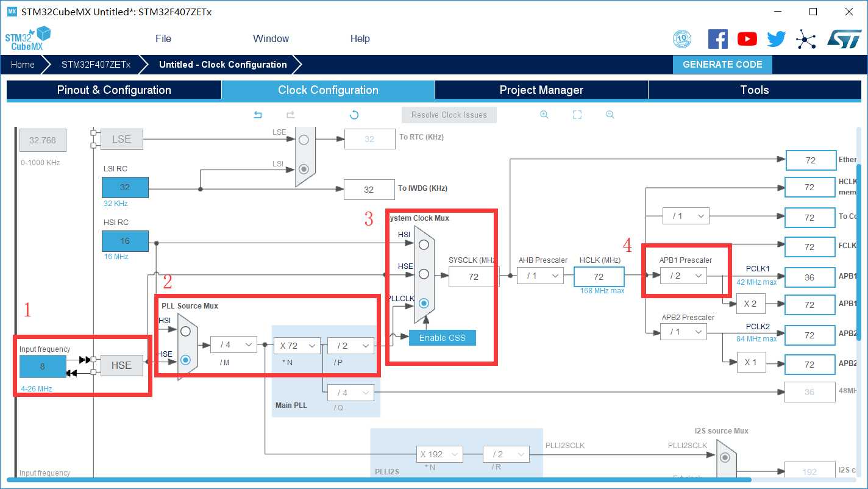Select HSI radio in PLL Source Mux

[x=185, y=331]
